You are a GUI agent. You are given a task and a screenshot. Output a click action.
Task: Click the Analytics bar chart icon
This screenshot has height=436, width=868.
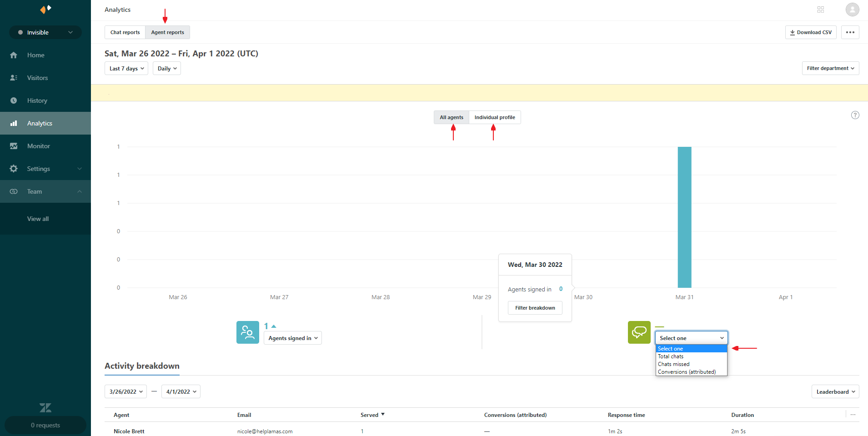coord(14,123)
